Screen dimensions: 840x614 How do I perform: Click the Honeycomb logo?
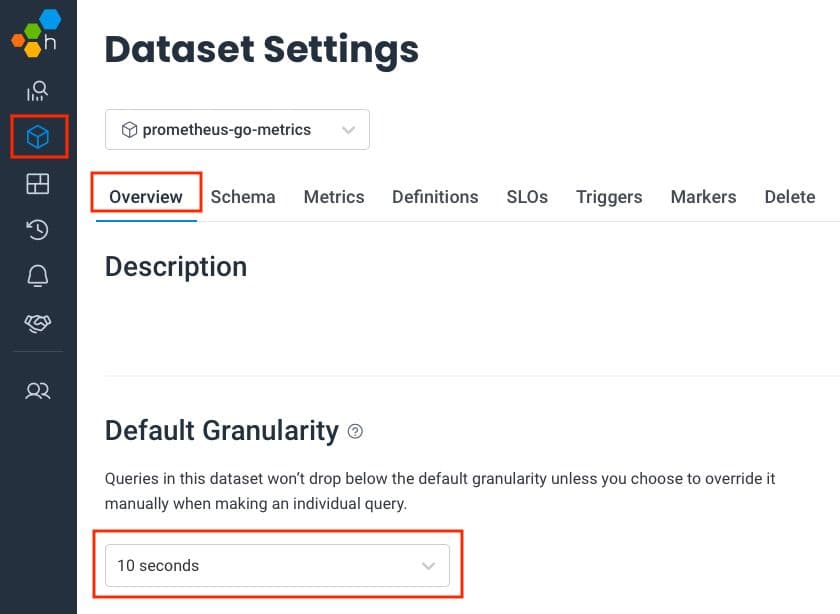33,33
